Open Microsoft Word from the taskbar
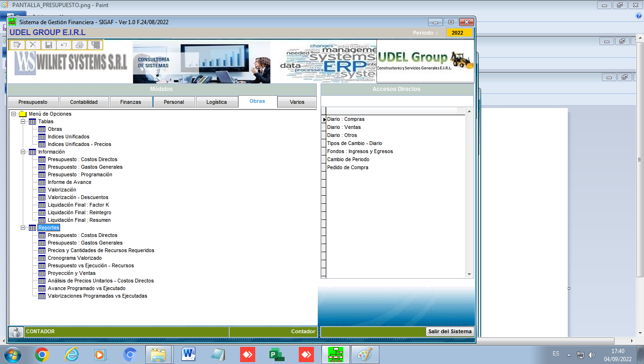This screenshot has width=644, height=364. (188, 354)
